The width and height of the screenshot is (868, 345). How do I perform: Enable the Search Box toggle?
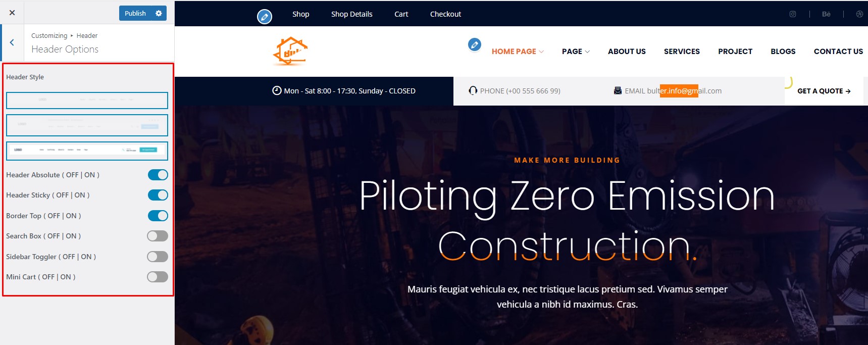pos(158,236)
